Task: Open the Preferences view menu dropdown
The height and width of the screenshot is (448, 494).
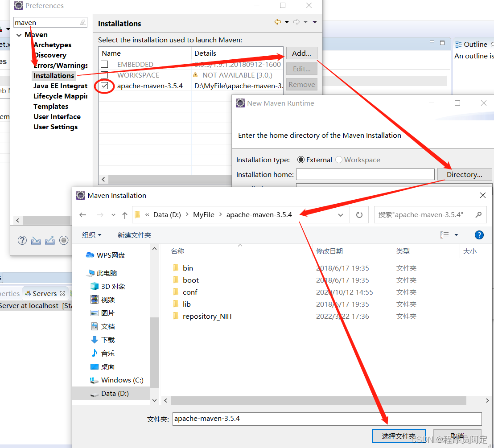Action: [315, 22]
